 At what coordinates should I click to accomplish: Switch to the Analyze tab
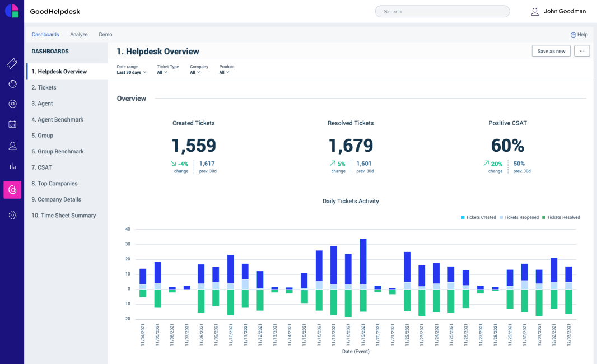pyautogui.click(x=78, y=34)
